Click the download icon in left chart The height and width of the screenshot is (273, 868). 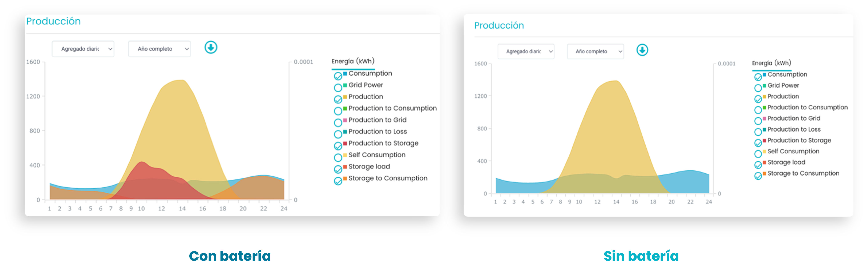(x=211, y=48)
